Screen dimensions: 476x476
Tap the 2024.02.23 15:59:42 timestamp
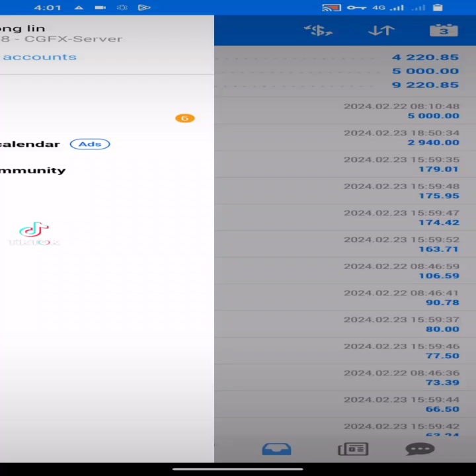point(401,426)
